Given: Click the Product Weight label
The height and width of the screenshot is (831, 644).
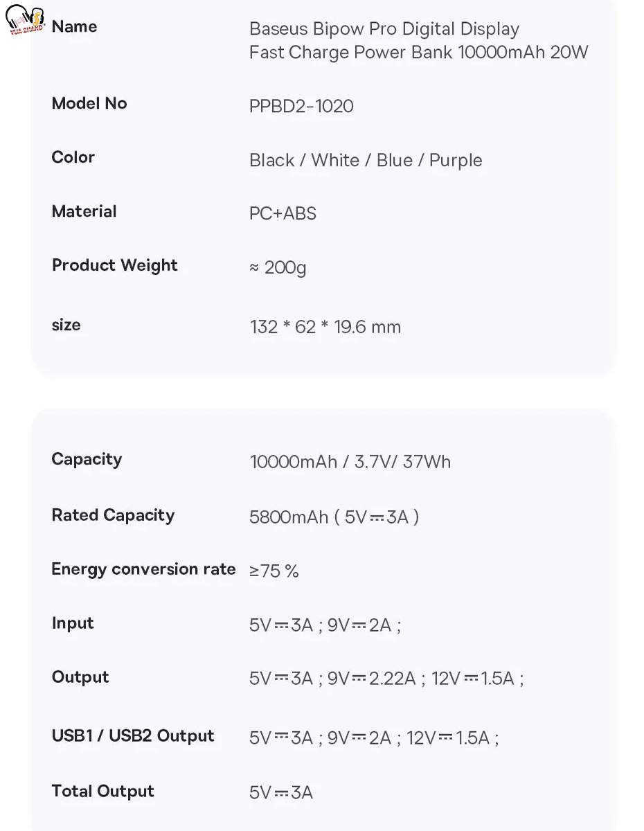Looking at the screenshot, I should [x=114, y=266].
